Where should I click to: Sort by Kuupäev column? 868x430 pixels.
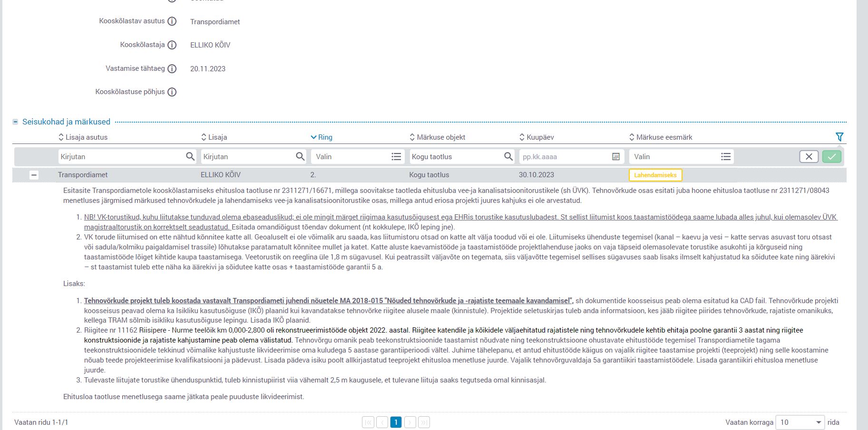coord(536,137)
